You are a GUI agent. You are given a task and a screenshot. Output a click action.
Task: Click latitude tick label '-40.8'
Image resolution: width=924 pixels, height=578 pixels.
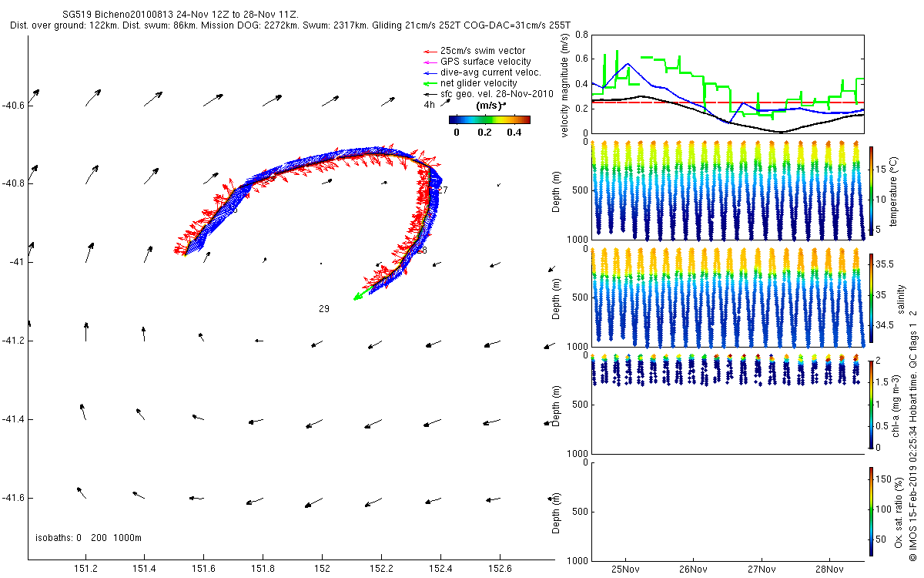point(13,183)
